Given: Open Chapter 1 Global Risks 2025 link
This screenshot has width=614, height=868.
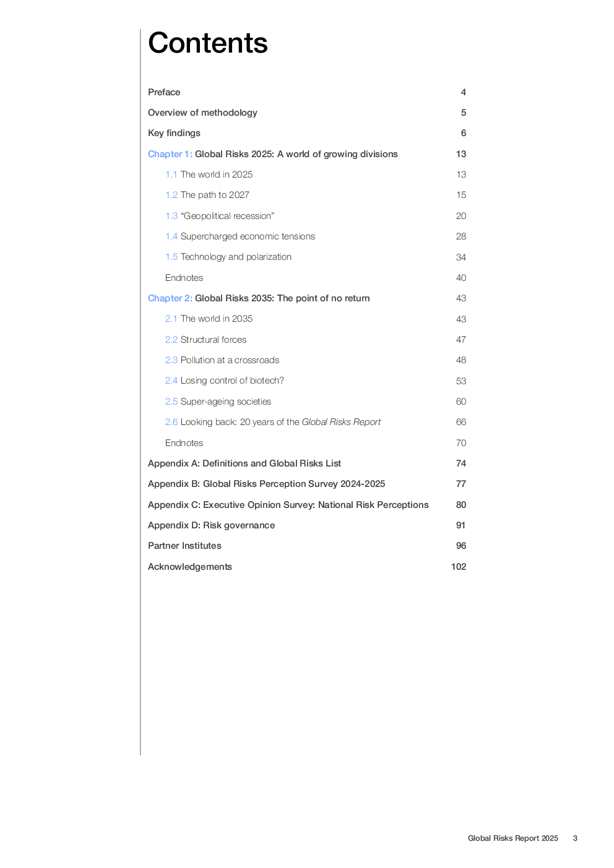Looking at the screenshot, I should (273, 154).
